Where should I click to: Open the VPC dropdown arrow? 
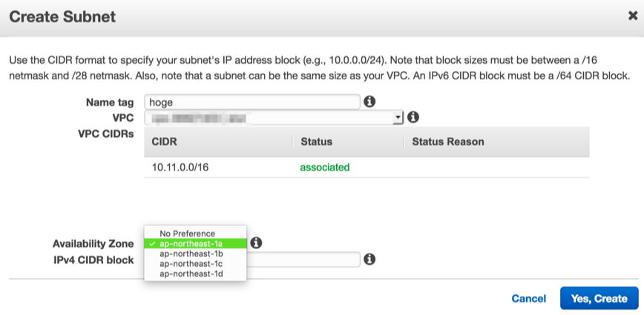pyautogui.click(x=398, y=118)
